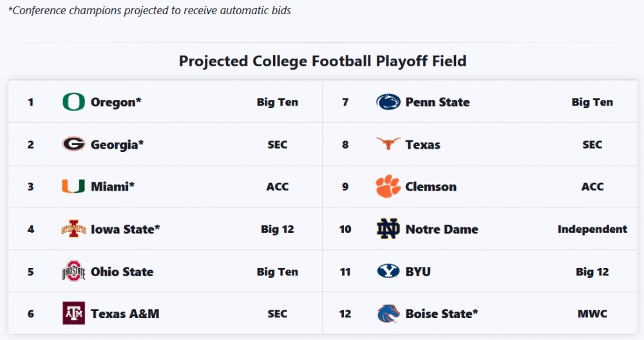Viewport: 644px width, 340px height.
Task: Click the Georgia Bulldogs logo
Action: point(73,144)
